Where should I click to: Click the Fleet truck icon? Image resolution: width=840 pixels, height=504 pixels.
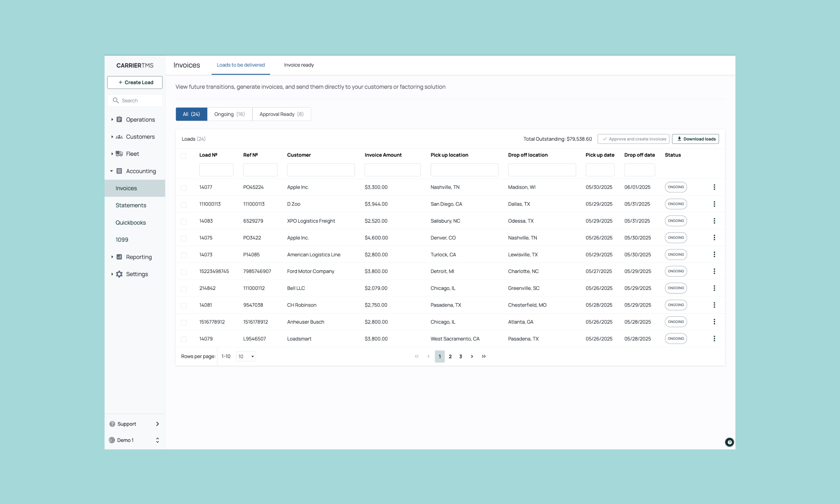point(119,154)
